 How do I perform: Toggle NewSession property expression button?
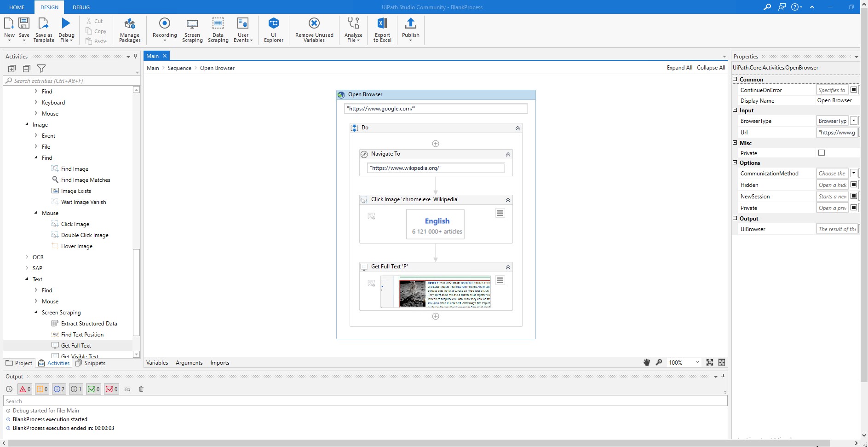(854, 196)
